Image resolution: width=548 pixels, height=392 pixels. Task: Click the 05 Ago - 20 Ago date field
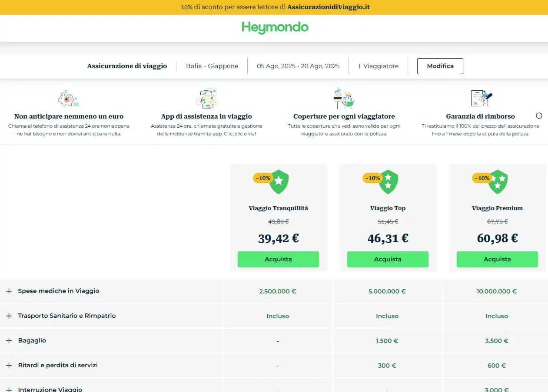coord(298,66)
